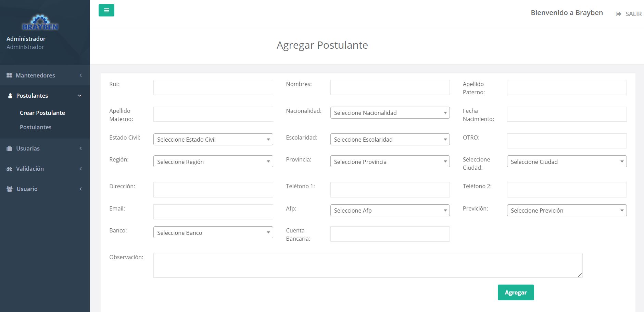Open Seleccione Estado Civil dropdown
This screenshot has height=312, width=644.
click(213, 140)
